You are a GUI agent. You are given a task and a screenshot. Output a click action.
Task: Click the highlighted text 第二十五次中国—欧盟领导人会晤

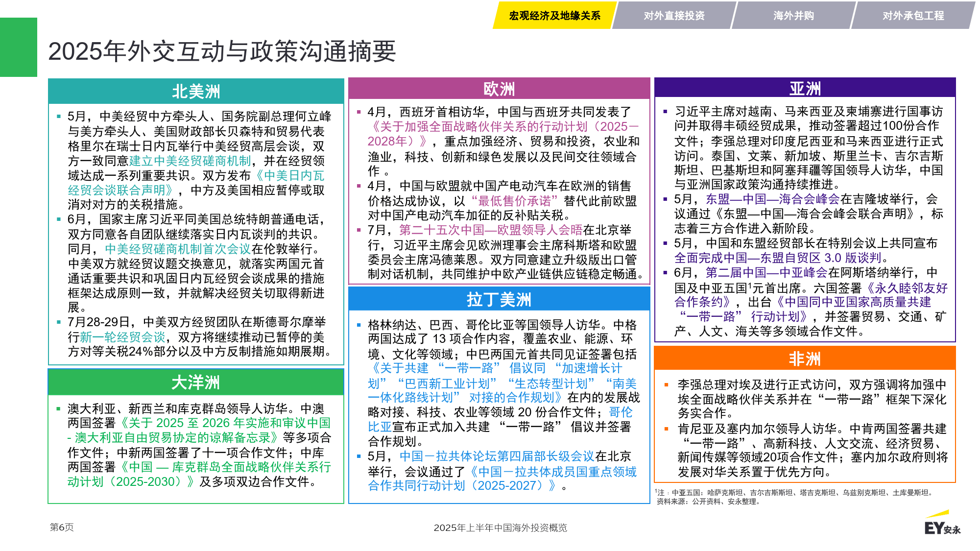[491, 230]
